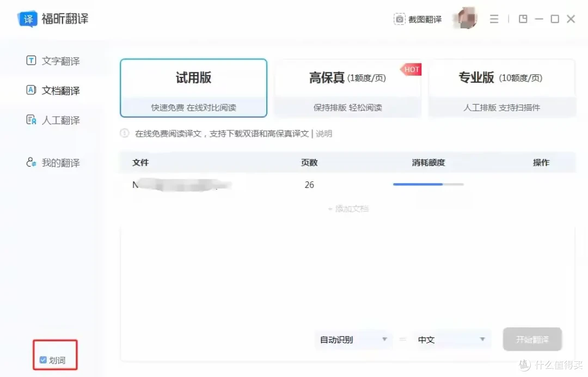This screenshot has height=377, width=588.
Task: Click the page count 26 cell
Action: point(309,185)
